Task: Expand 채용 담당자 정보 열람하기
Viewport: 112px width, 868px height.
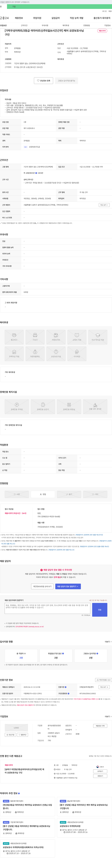Action: pos(68,586)
